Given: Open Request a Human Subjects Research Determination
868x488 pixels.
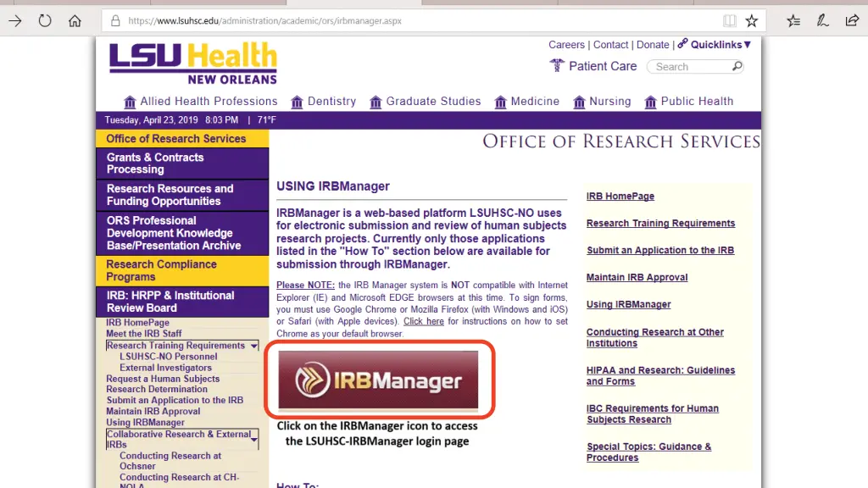Looking at the screenshot, I should point(163,384).
